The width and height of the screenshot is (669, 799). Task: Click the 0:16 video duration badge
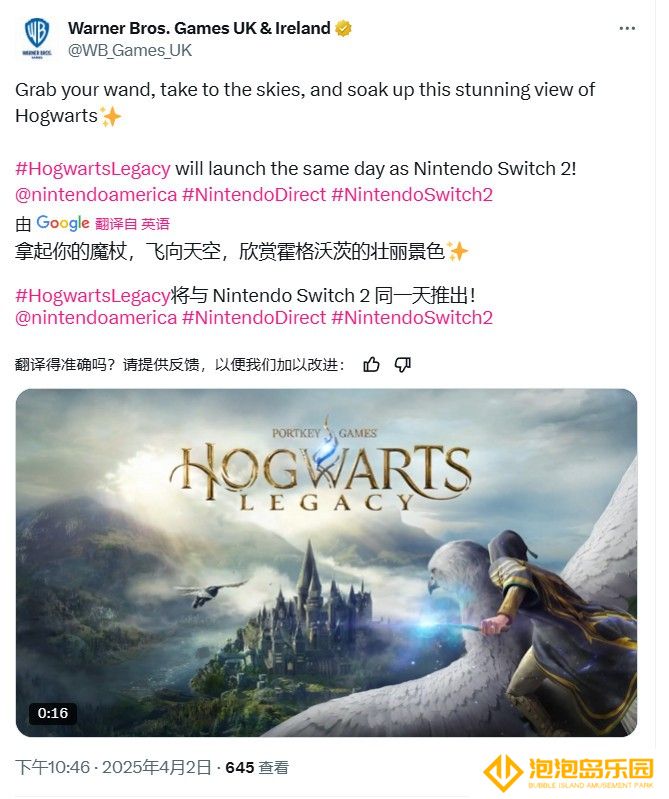[x=53, y=713]
